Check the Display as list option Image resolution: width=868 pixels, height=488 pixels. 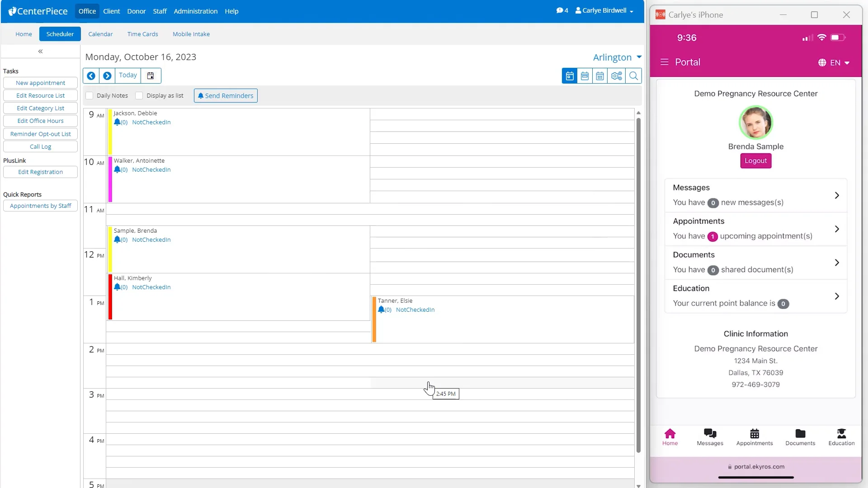coord(139,96)
